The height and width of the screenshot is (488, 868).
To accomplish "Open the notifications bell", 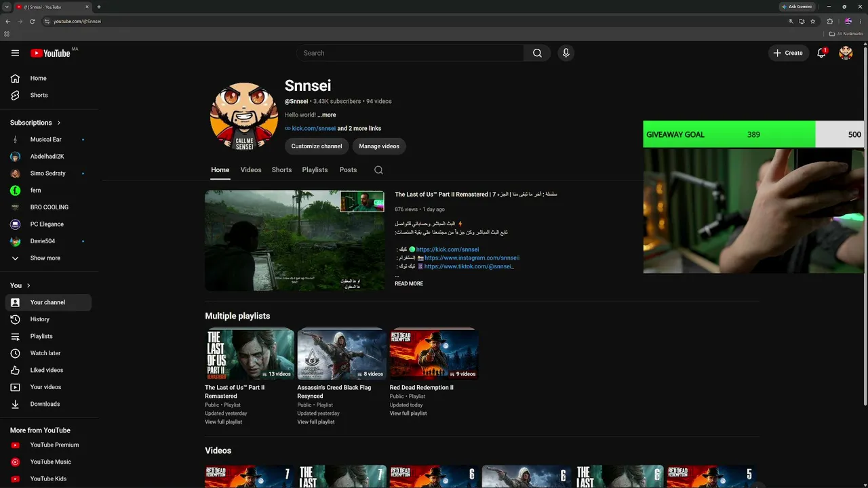I will [821, 53].
